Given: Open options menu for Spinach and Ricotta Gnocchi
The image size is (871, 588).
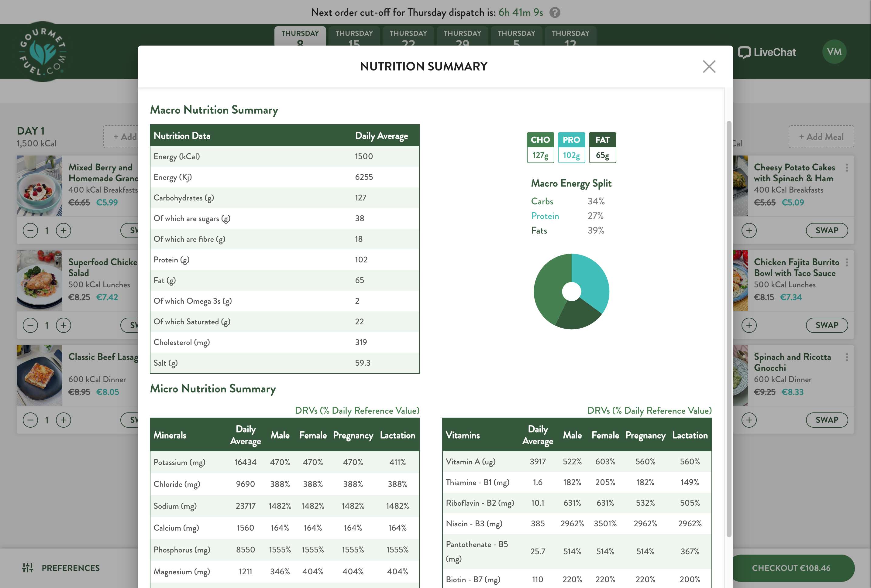Looking at the screenshot, I should pyautogui.click(x=847, y=357).
